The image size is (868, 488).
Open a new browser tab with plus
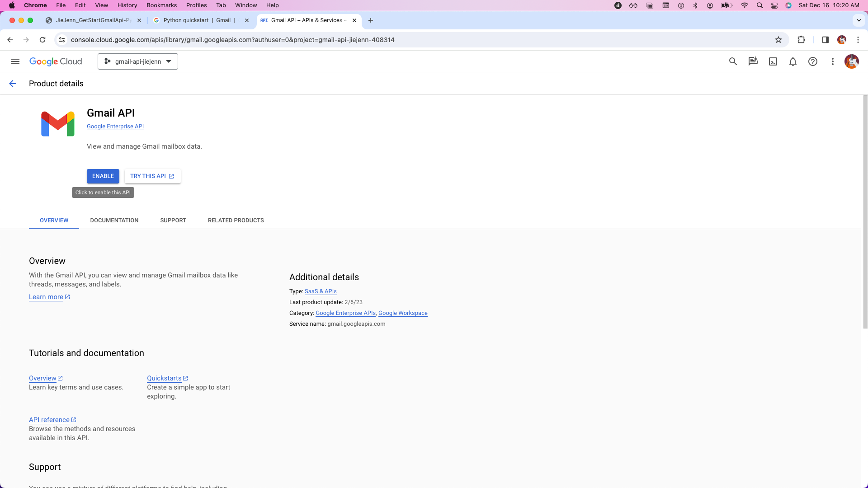[371, 20]
